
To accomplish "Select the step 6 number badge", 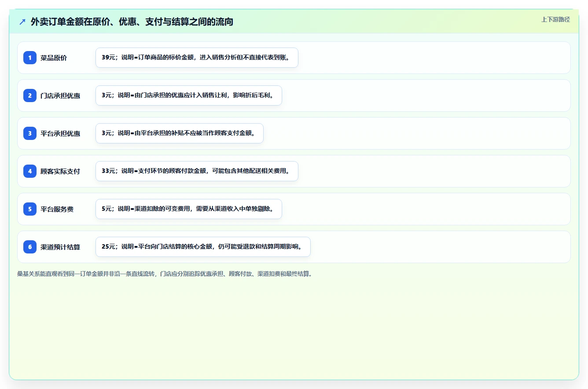I will (30, 247).
